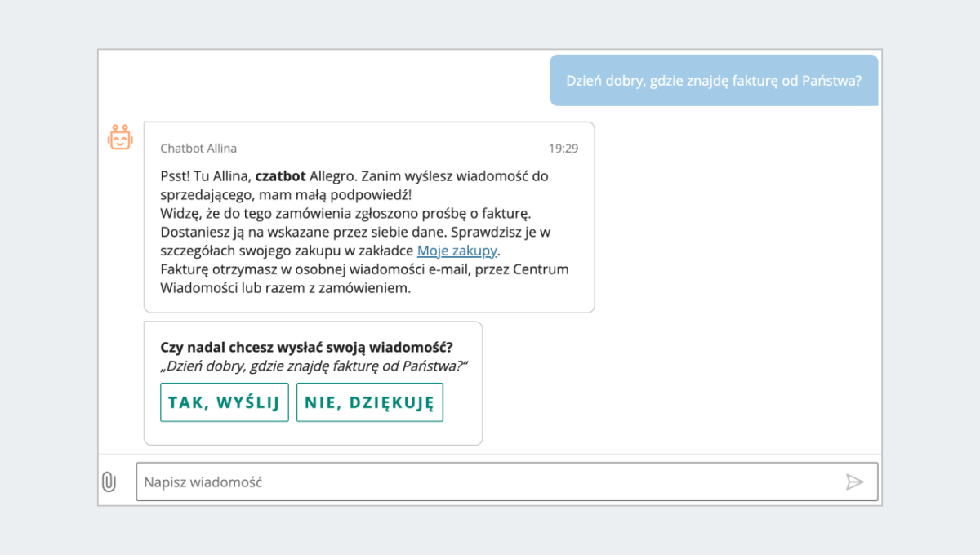Click the bold word "czatbot"
Screen dimensions: 980x555
(x=281, y=175)
